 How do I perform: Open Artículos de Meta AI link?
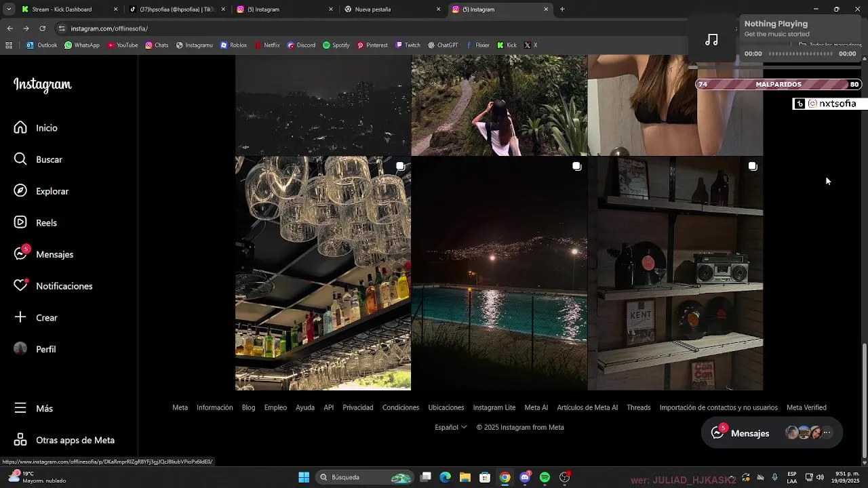point(587,407)
